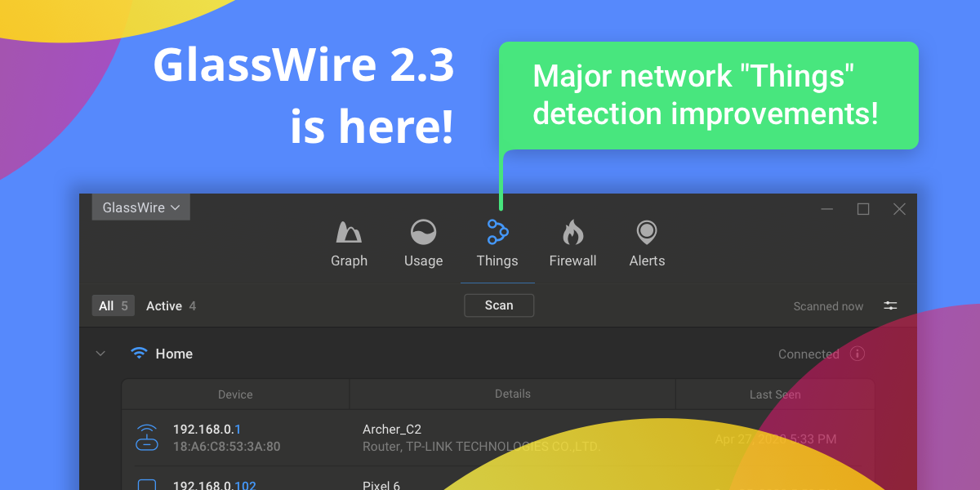Select the Graph icon in the toolbar

pos(349,231)
